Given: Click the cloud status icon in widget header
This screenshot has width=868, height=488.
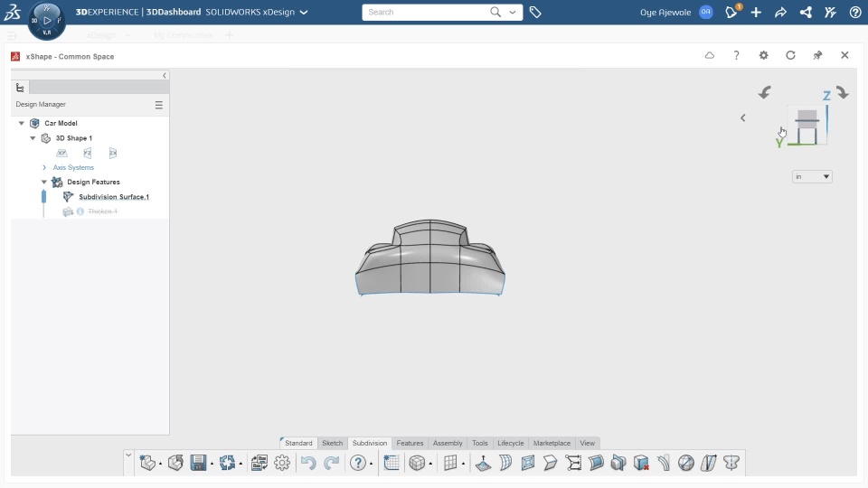Looking at the screenshot, I should (x=709, y=55).
